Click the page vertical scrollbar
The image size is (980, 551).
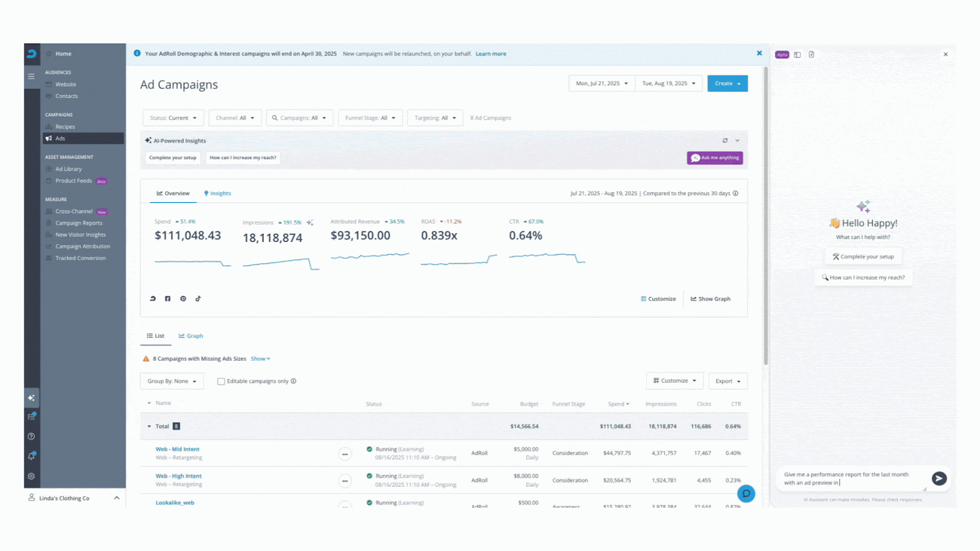765,214
